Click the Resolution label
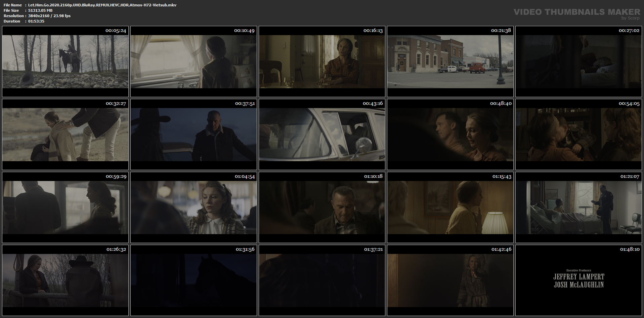644x318 pixels. pyautogui.click(x=14, y=16)
